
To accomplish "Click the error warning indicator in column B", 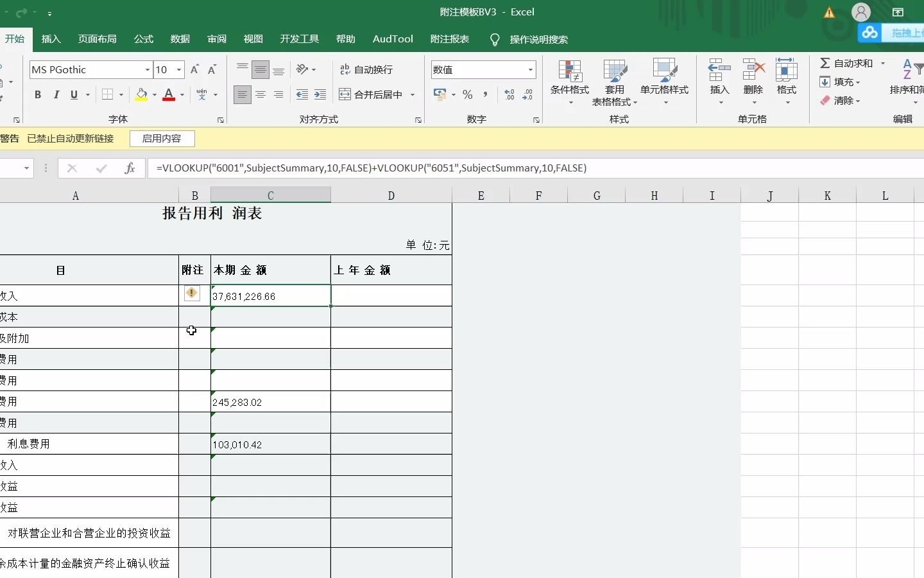I will point(191,293).
